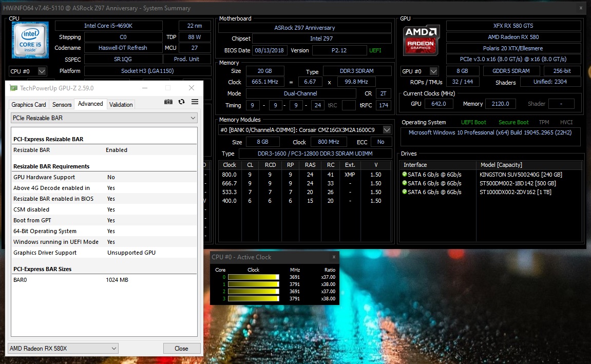This screenshot has height=364, width=591.
Task: Click the Haswell-DT Refresh codename field
Action: click(x=123, y=48)
